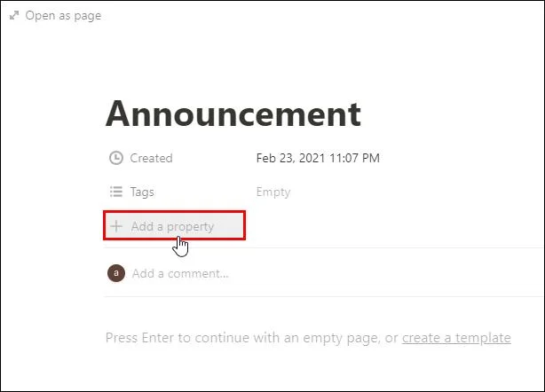
Task: Click the "Press Enter to continue" hint text
Action: click(x=178, y=337)
